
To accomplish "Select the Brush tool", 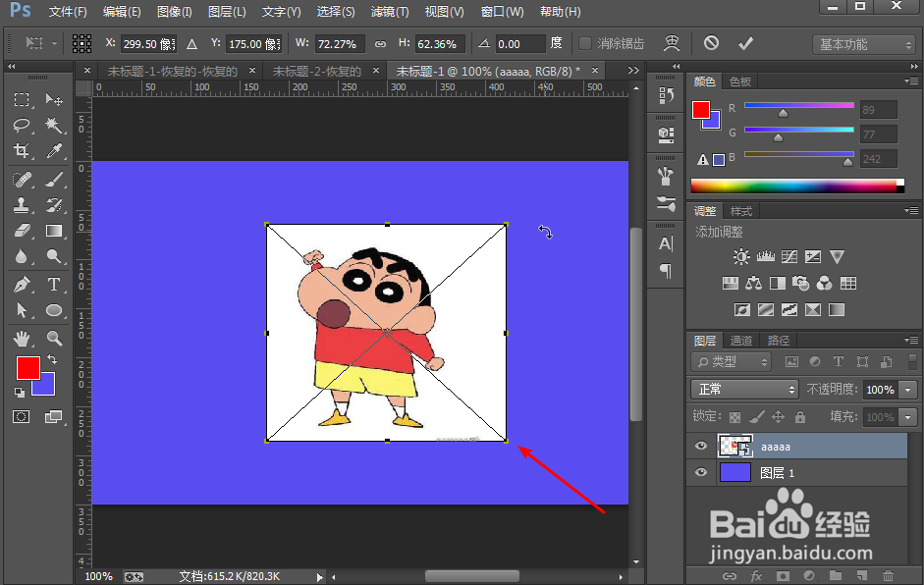I will [54, 179].
